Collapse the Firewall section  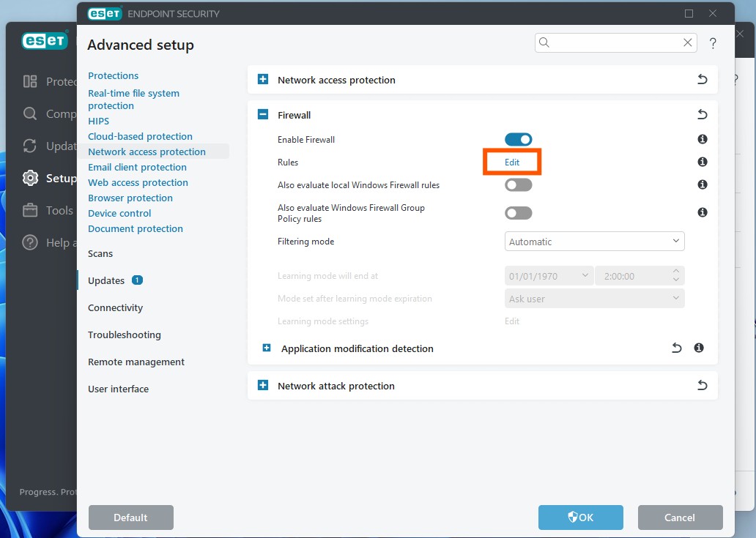click(x=263, y=115)
